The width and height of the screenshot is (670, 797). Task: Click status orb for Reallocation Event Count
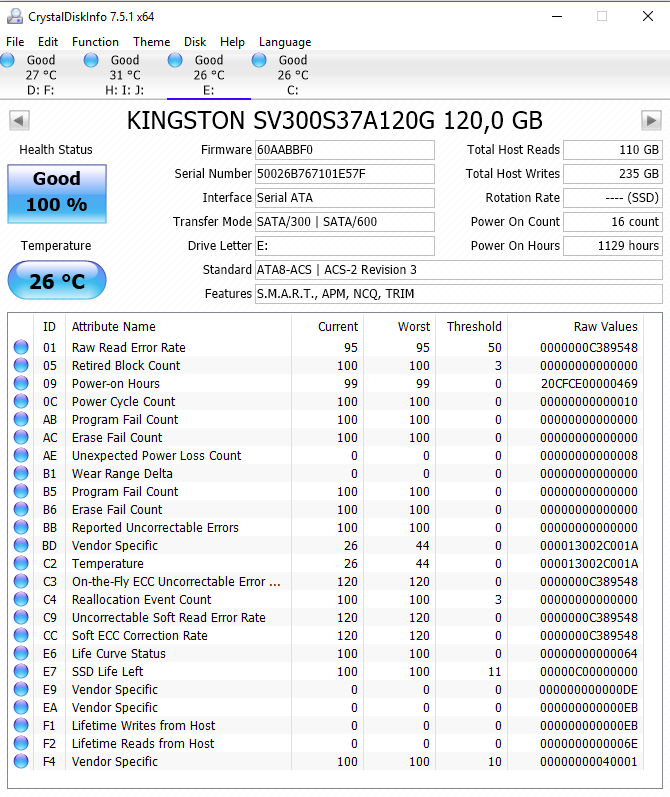21,599
